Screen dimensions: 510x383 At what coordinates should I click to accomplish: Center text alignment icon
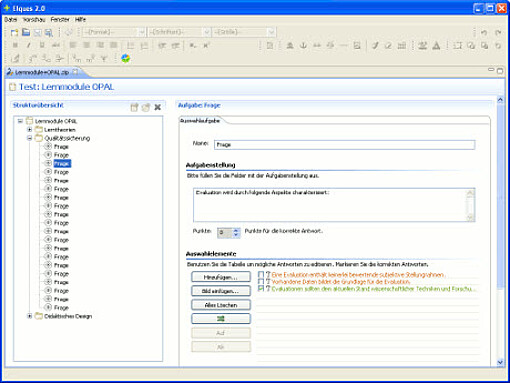(x=87, y=45)
